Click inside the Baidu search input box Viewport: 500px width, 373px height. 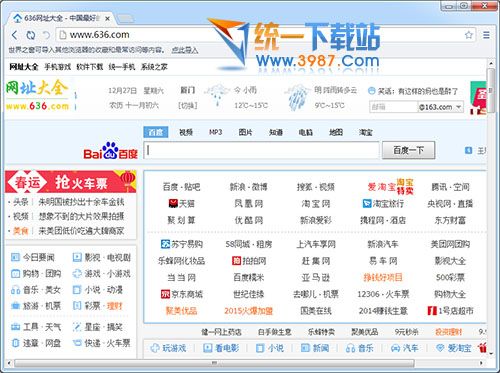click(261, 150)
